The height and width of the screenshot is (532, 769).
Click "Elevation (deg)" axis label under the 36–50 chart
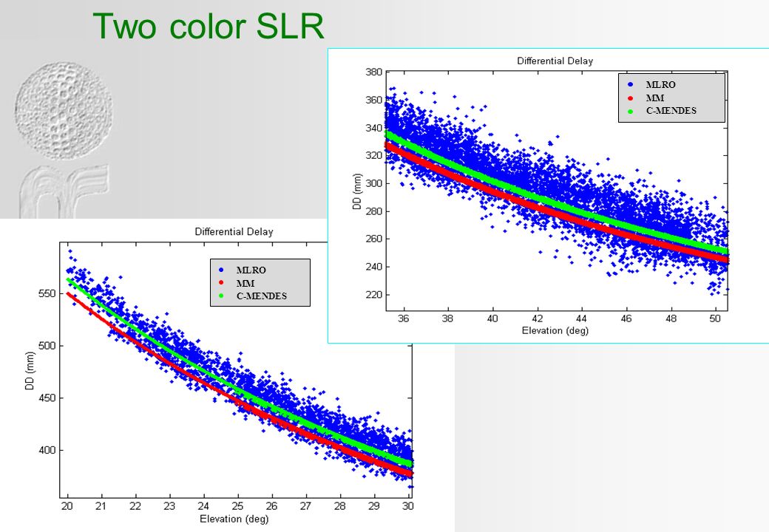coord(555,331)
